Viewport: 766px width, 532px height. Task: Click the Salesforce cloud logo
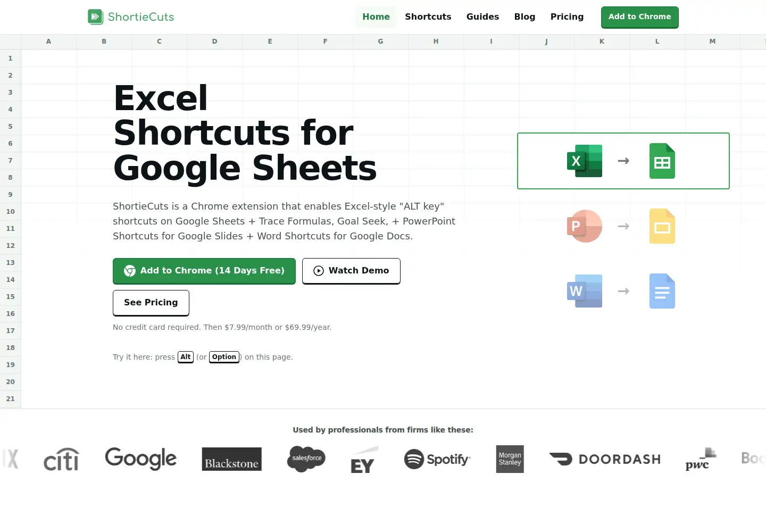306,459
